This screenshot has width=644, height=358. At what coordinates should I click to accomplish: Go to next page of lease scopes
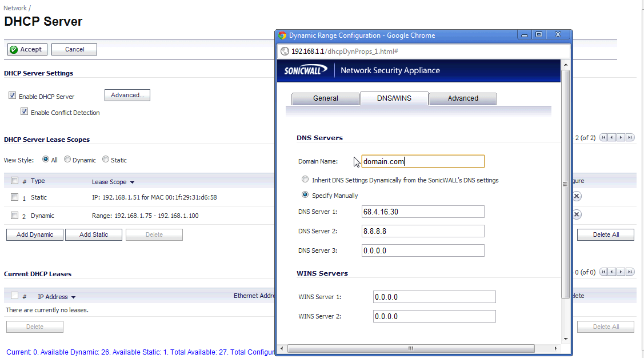coord(621,137)
